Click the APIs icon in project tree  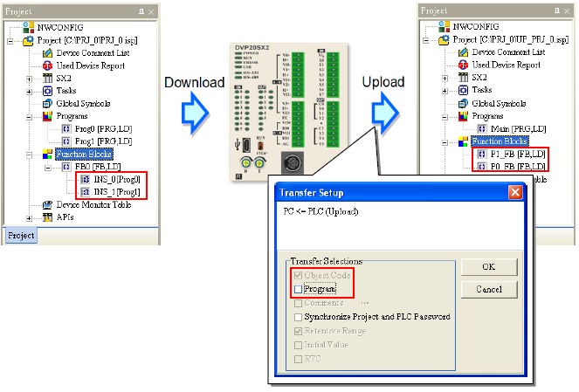point(46,217)
